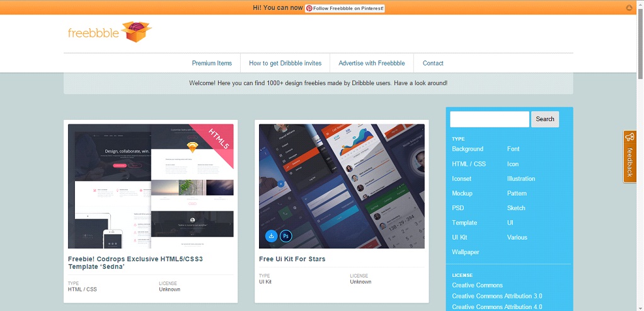Filter by Background type
This screenshot has height=311, width=644.
tap(468, 149)
